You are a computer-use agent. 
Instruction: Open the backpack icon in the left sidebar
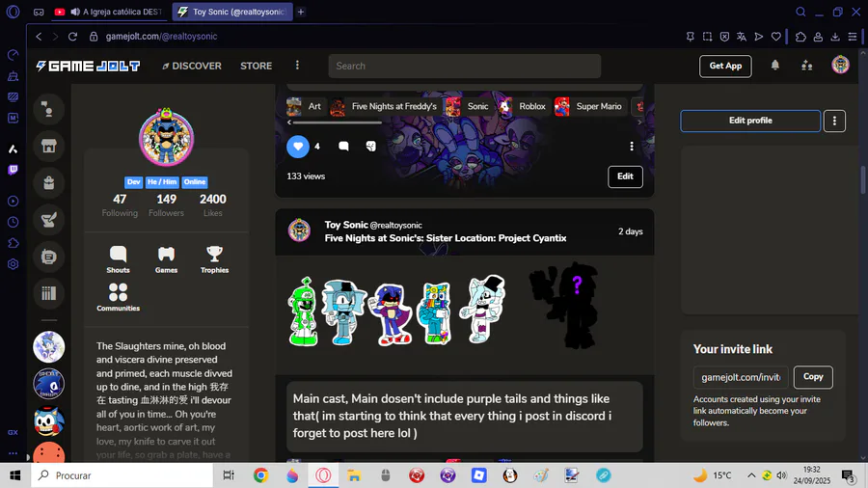point(49,182)
